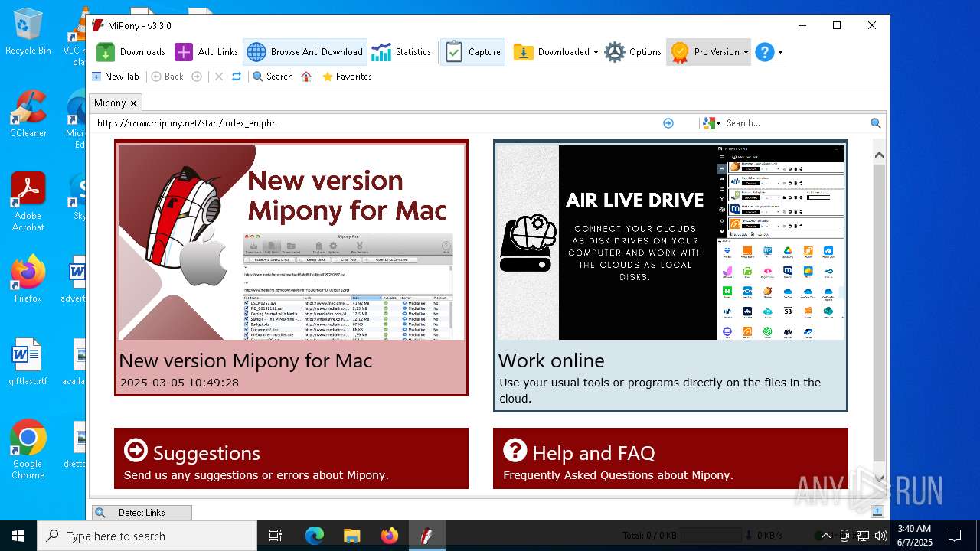Open the Downloaded folder button

tap(551, 52)
